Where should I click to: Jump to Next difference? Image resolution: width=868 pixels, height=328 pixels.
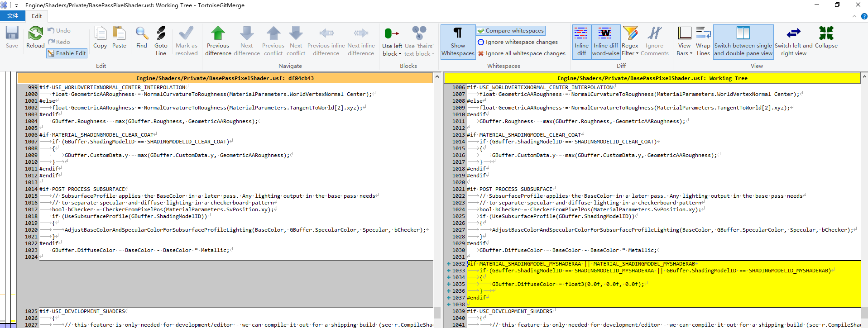tap(247, 41)
